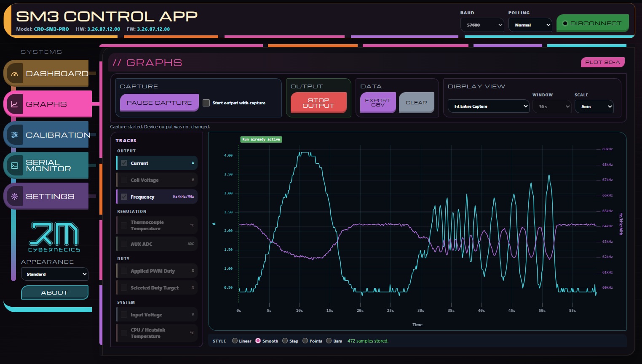Click the 472 samples stored text

[368, 341]
